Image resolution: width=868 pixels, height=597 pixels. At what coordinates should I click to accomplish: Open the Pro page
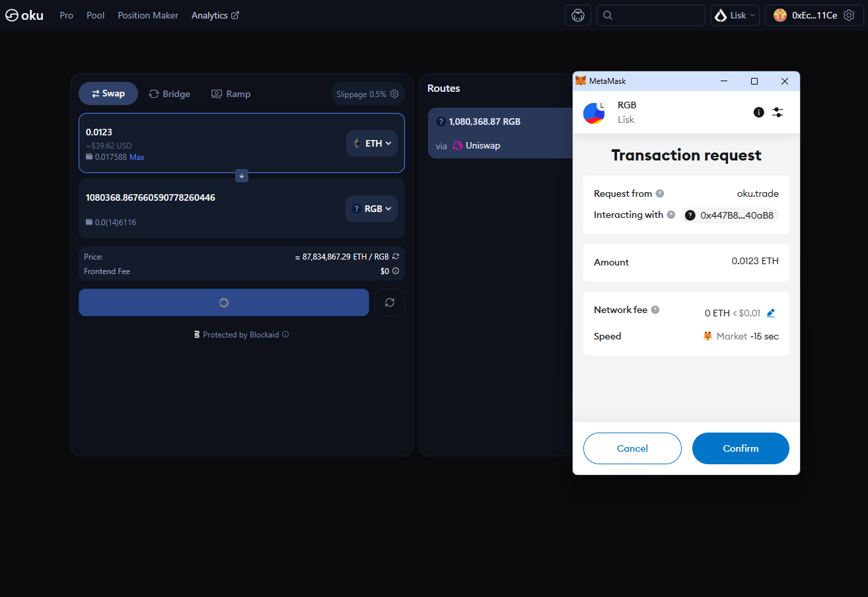click(66, 15)
